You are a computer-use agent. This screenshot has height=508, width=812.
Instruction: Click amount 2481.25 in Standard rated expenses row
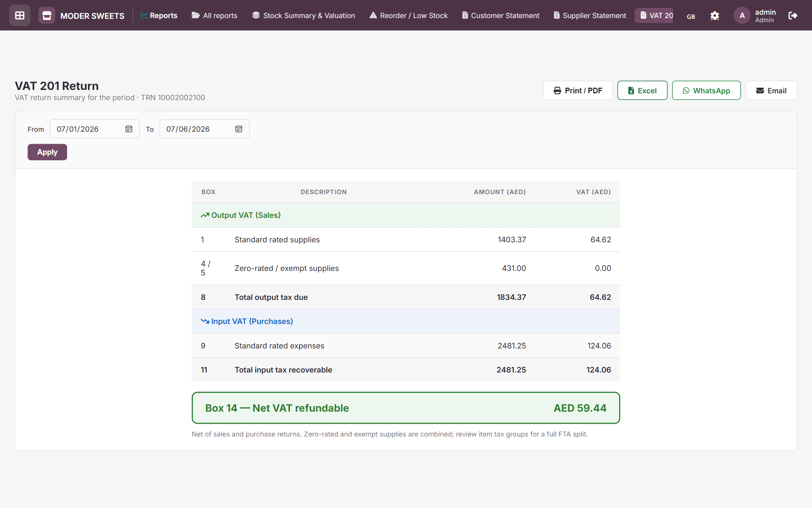point(512,346)
